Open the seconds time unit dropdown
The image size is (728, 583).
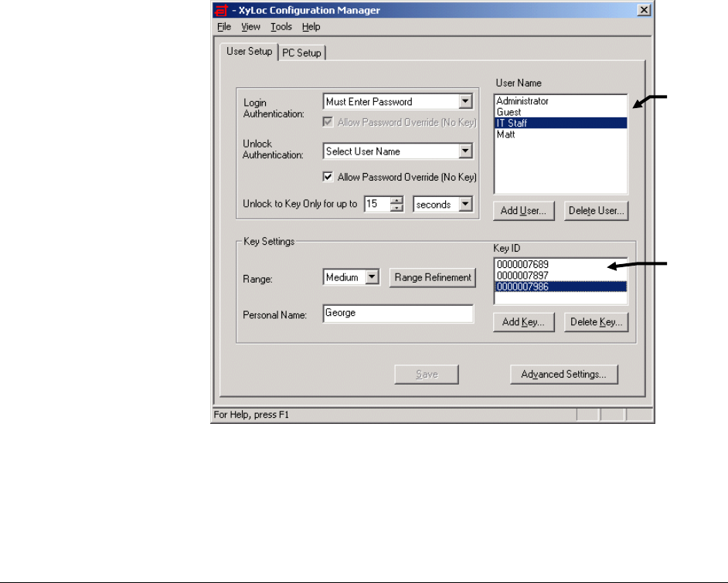pyautogui.click(x=465, y=204)
